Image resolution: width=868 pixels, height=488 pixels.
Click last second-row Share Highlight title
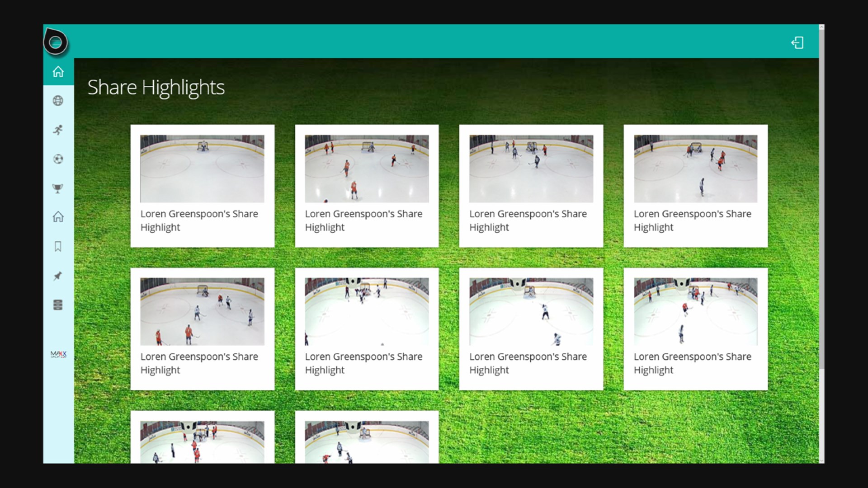693,363
